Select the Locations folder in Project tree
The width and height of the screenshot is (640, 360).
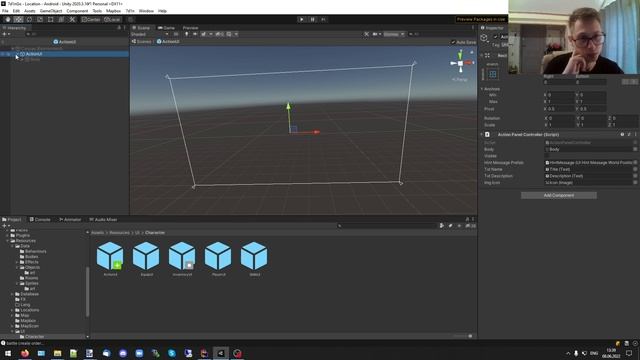[29, 310]
